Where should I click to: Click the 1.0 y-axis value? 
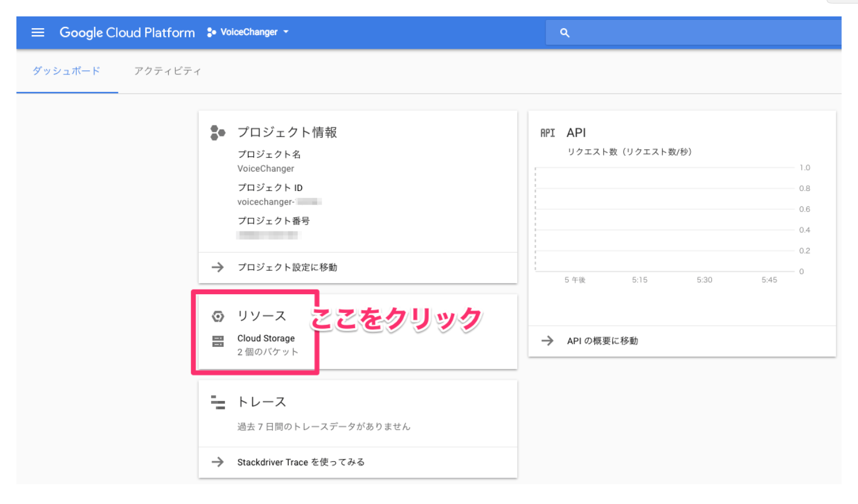pyautogui.click(x=805, y=168)
